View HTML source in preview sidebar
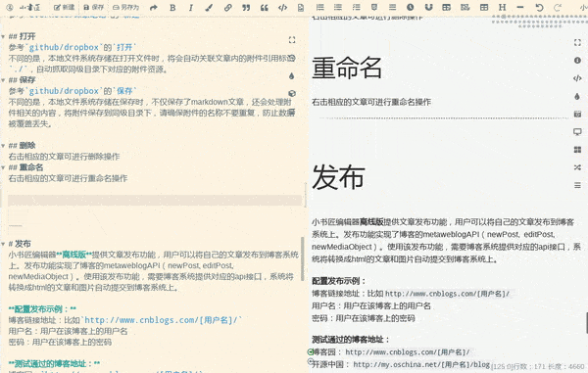 577,78
